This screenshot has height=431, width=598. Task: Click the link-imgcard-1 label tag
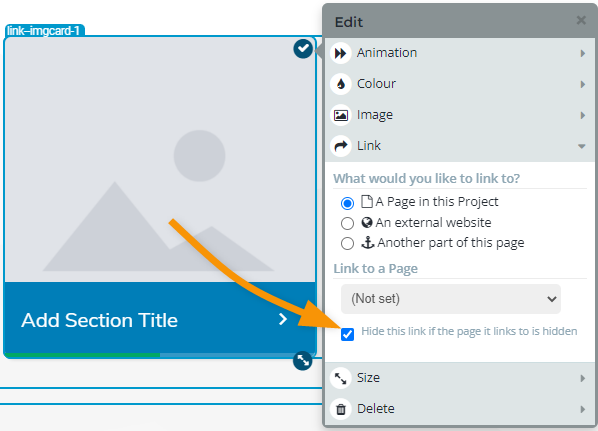45,31
